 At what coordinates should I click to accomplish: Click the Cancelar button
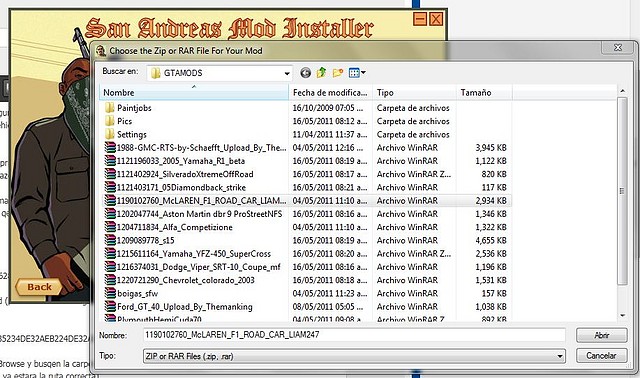pyautogui.click(x=602, y=356)
